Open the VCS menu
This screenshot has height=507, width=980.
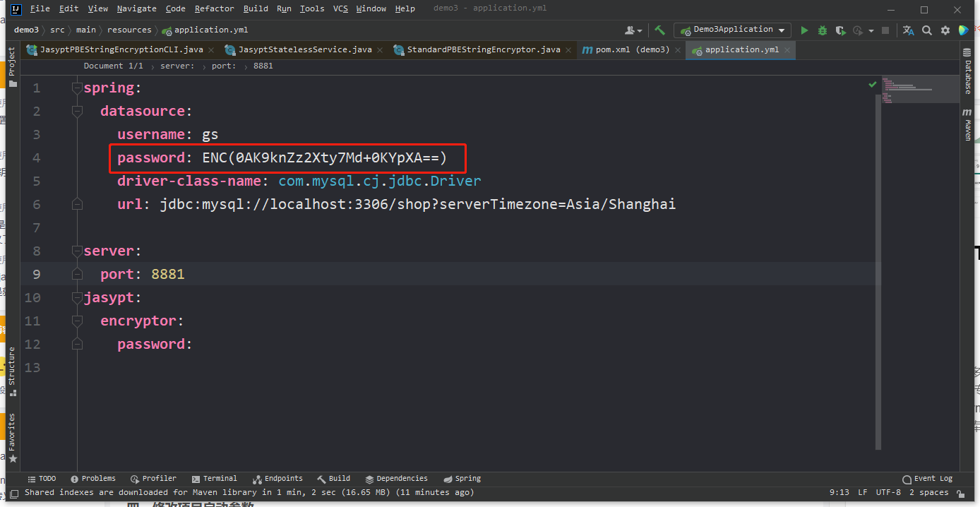coord(340,8)
